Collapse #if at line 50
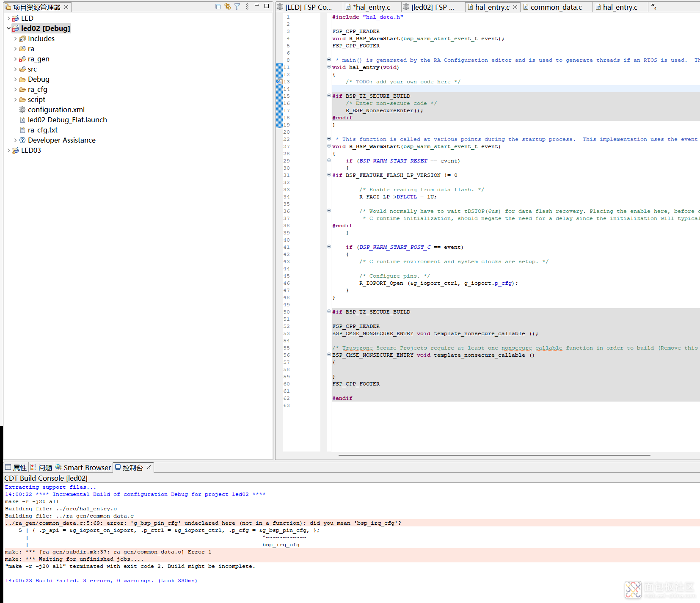Viewport: 700px width, 603px height. pyautogui.click(x=329, y=311)
